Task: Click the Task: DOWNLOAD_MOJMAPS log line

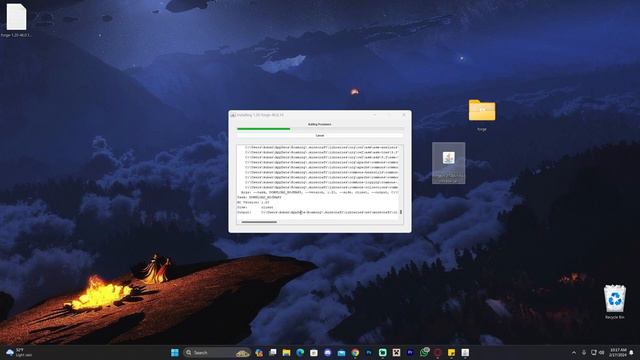Action: coord(259,197)
